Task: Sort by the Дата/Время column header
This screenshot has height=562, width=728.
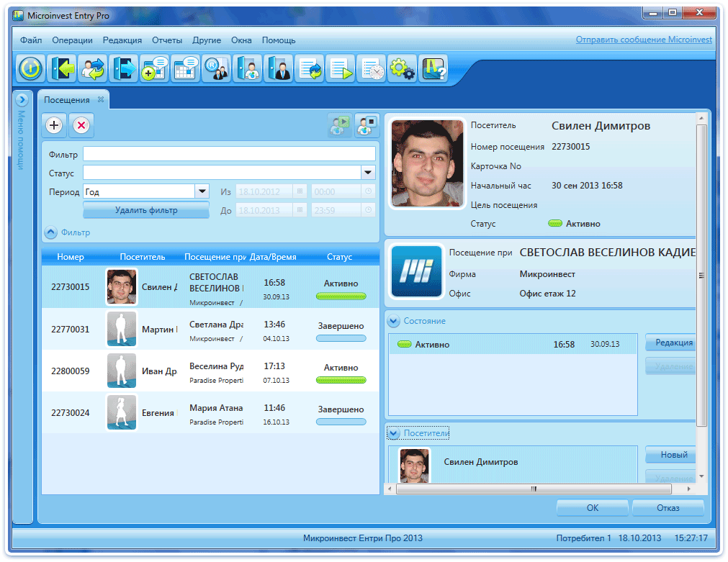Action: [x=273, y=257]
